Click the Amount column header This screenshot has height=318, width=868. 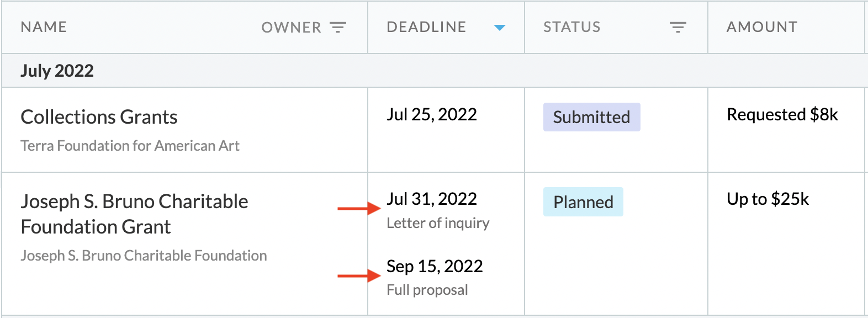coord(762,27)
